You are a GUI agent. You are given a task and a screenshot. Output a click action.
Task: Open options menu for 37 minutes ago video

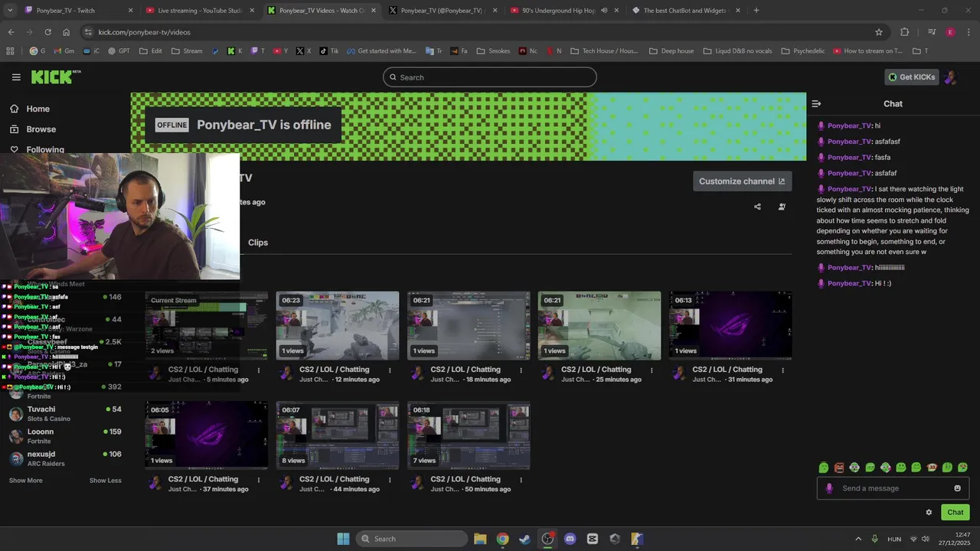[259, 480]
